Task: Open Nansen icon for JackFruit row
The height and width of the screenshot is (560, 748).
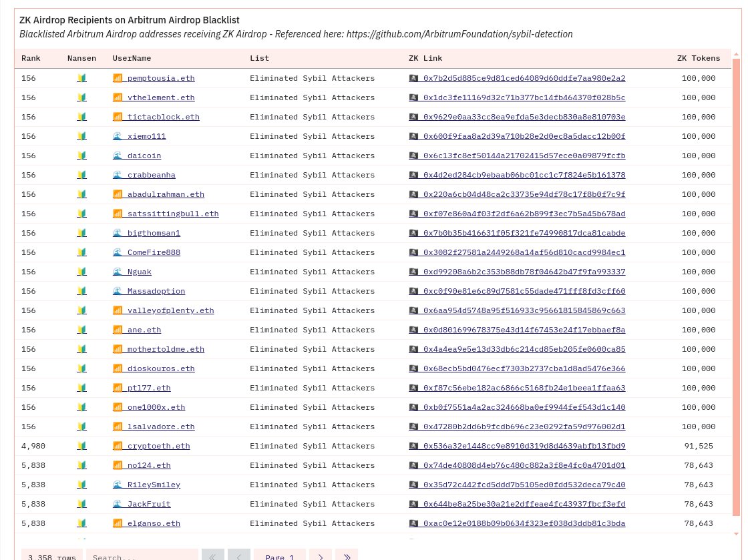Action: 82,504
